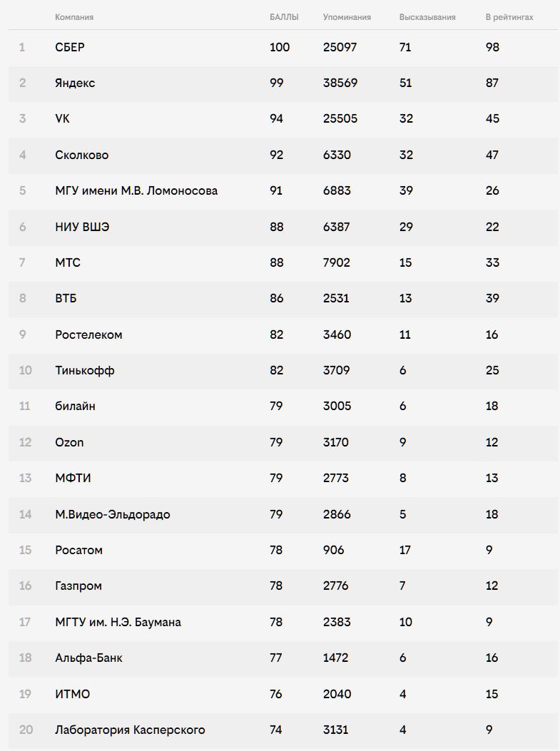Click the Компания column header
560x751 pixels.
click(74, 17)
